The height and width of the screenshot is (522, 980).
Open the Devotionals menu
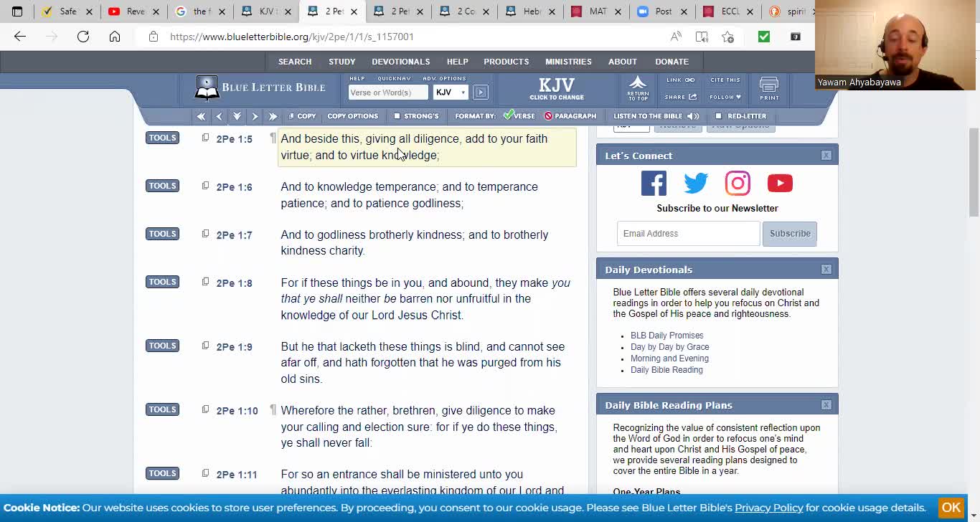click(x=401, y=62)
